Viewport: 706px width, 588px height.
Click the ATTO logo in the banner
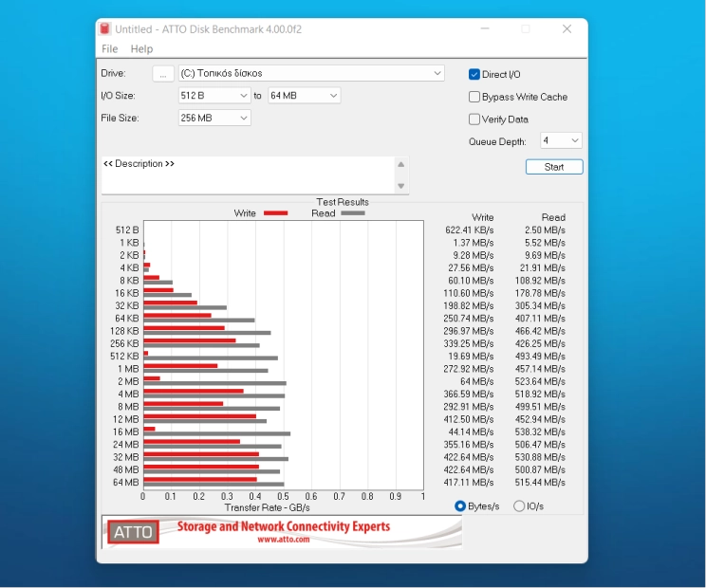pyautogui.click(x=133, y=532)
